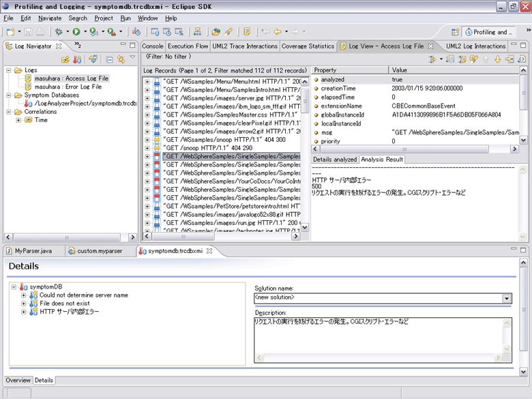Select the Overview tab at bottom

coord(18,381)
